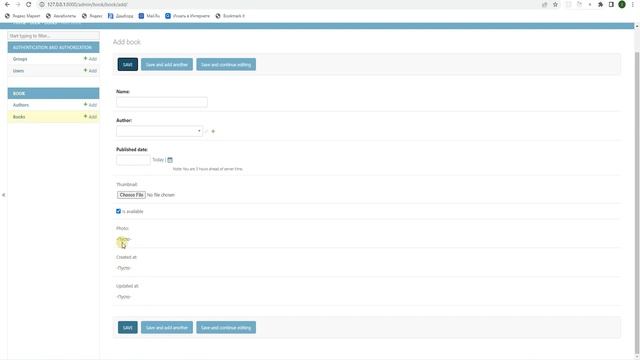Click bottom Save and continue editing
The width and height of the screenshot is (640, 360).
226,327
